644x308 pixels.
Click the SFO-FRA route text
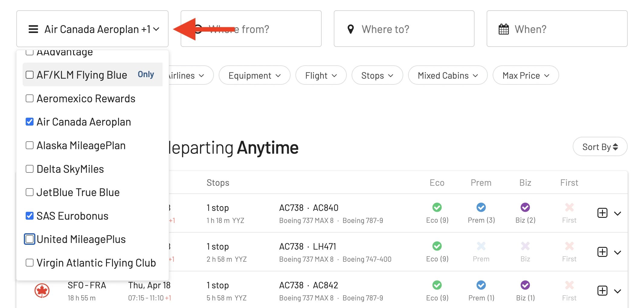[87, 285]
